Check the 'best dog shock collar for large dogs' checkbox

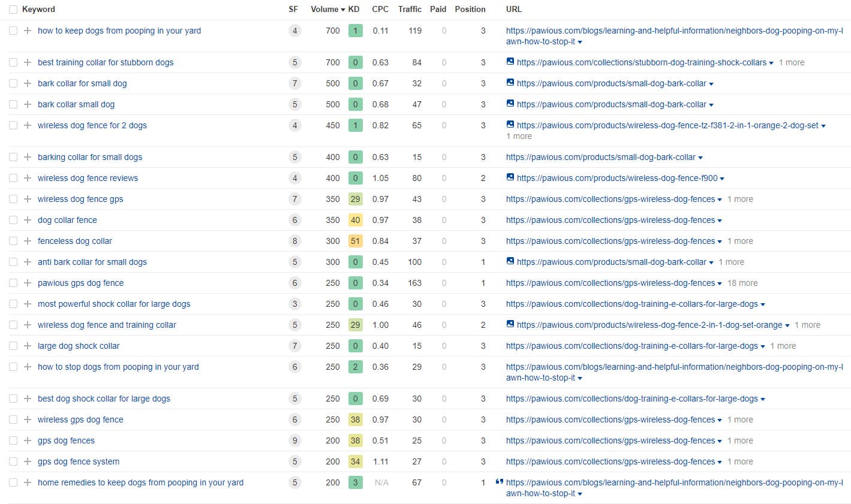[13, 399]
